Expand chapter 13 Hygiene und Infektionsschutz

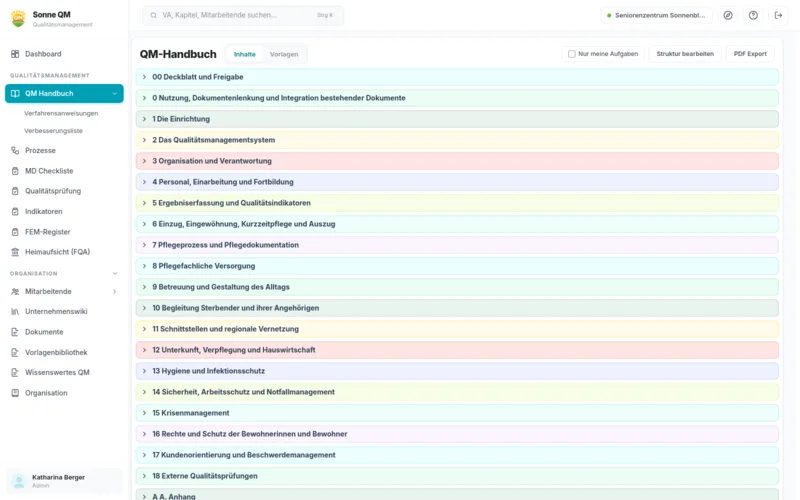click(144, 371)
